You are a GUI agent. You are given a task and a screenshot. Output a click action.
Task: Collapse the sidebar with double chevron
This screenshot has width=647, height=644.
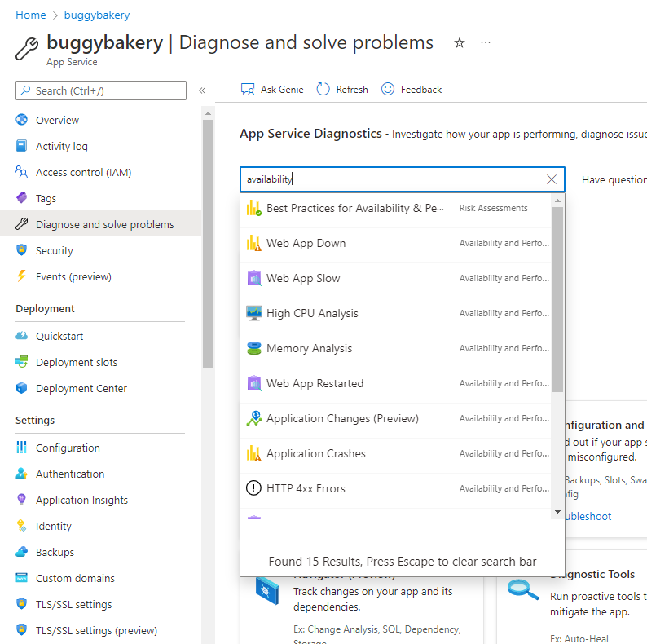[202, 90]
